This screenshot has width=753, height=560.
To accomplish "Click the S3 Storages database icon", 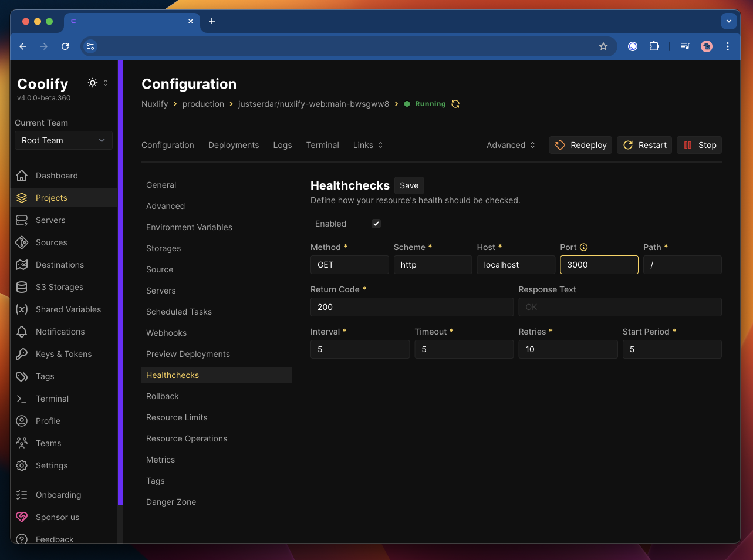I will pyautogui.click(x=22, y=287).
